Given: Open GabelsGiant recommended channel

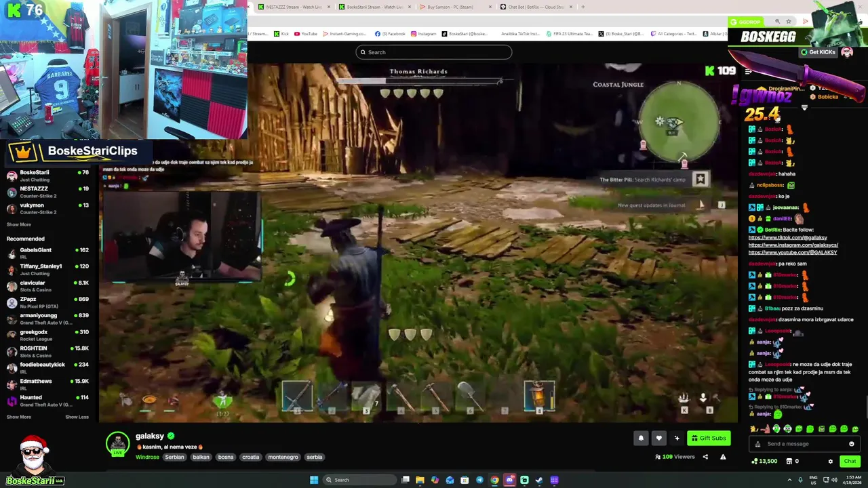Looking at the screenshot, I should (47, 253).
